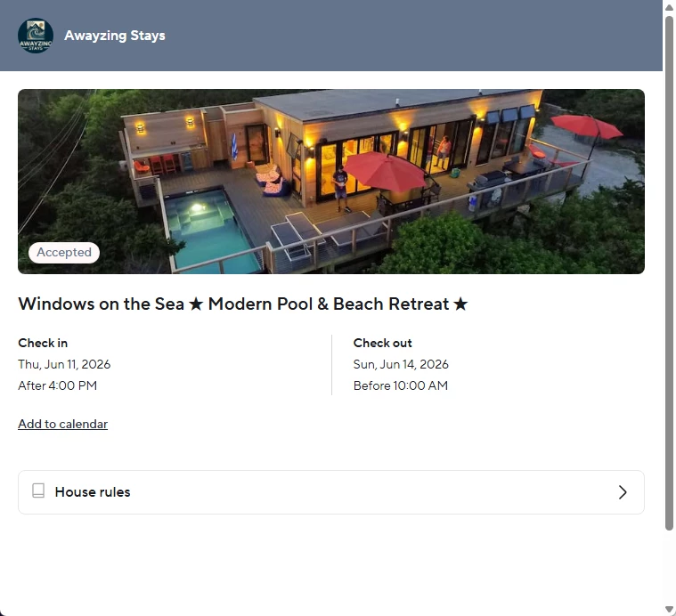Image resolution: width=676 pixels, height=616 pixels.
Task: Click the Windows on the Sea listing title
Action: (243, 304)
